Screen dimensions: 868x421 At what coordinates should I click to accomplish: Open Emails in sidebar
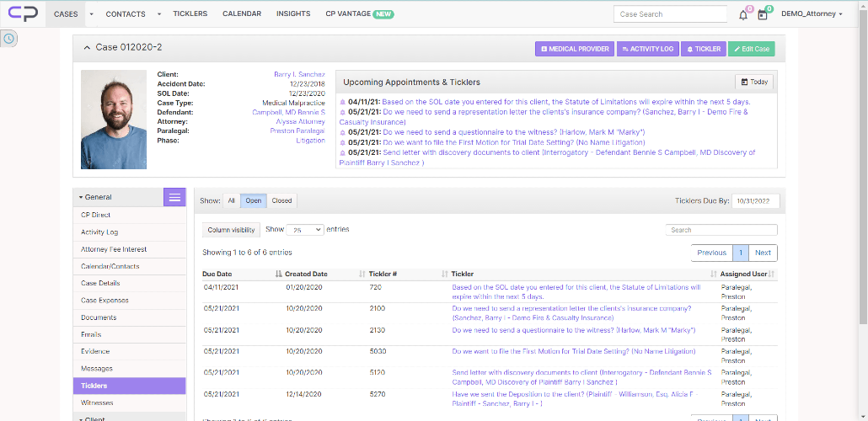(x=130, y=335)
